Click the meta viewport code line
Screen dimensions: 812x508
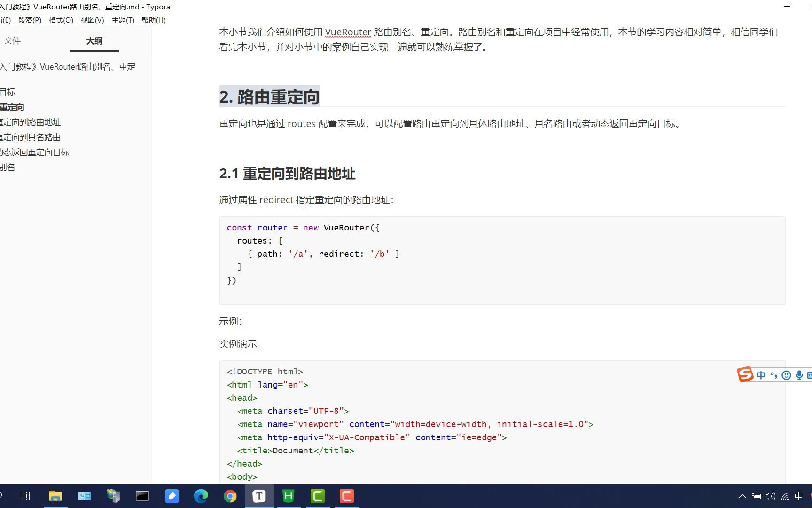pos(415,424)
